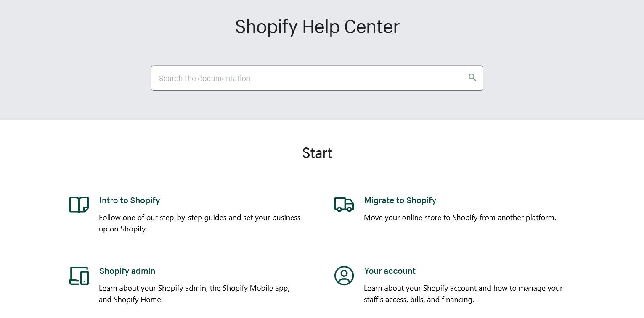
Task: Click the desktop and mobile devices icon
Action: 79,276
